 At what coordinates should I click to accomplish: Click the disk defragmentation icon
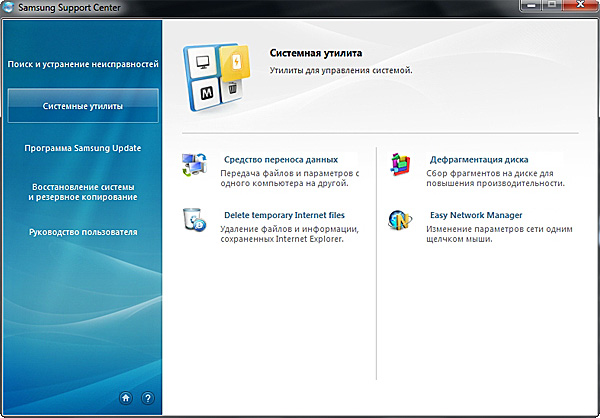point(401,165)
